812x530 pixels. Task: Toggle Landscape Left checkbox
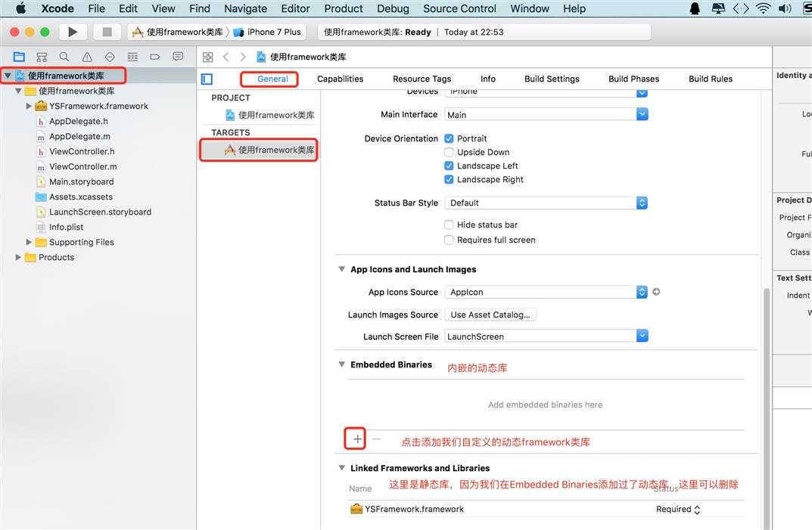[x=449, y=166]
